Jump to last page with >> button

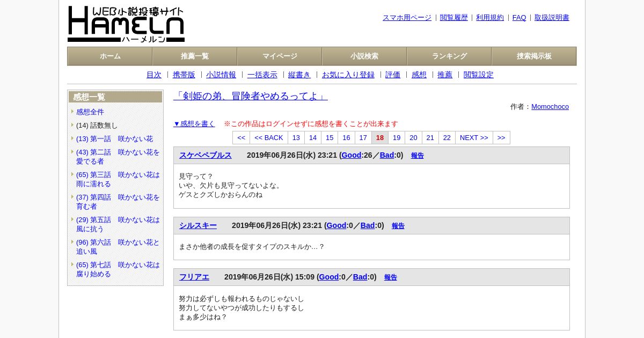tap(501, 137)
